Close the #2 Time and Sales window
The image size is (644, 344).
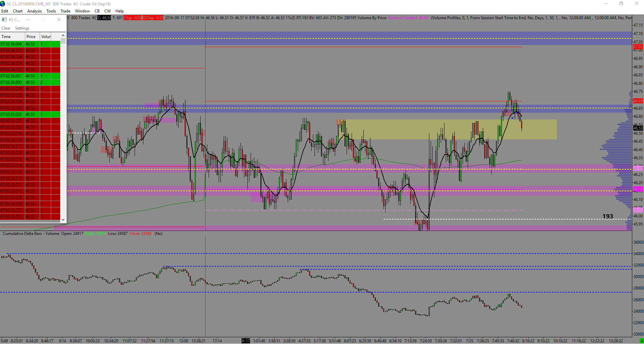[59, 20]
